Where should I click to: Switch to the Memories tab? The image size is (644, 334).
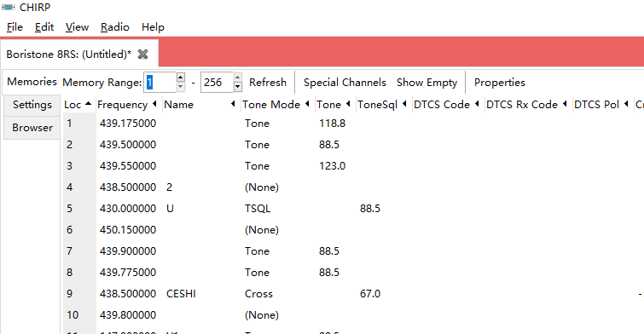pos(32,82)
